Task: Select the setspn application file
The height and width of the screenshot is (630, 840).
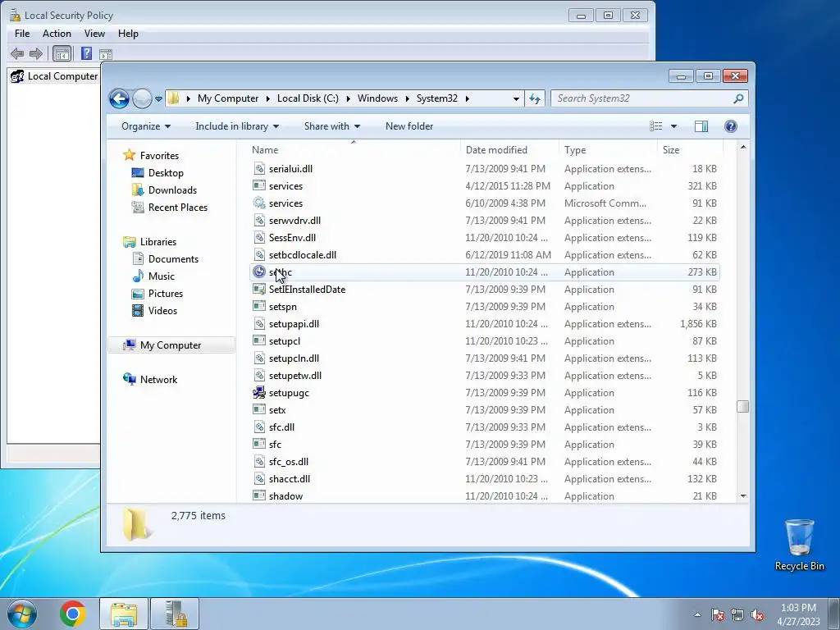Action: click(x=485, y=307)
